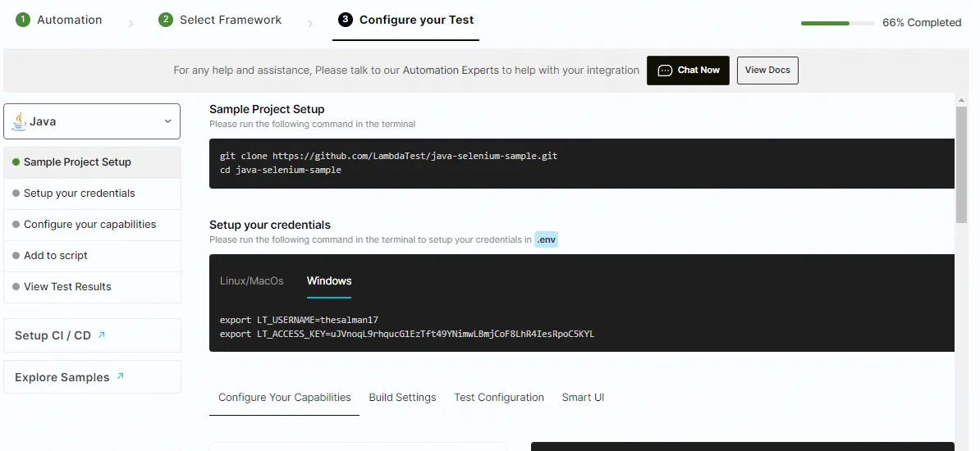The image size is (980, 451).
Task: Click the vertical scrollbar thumb
Action: tap(962, 164)
